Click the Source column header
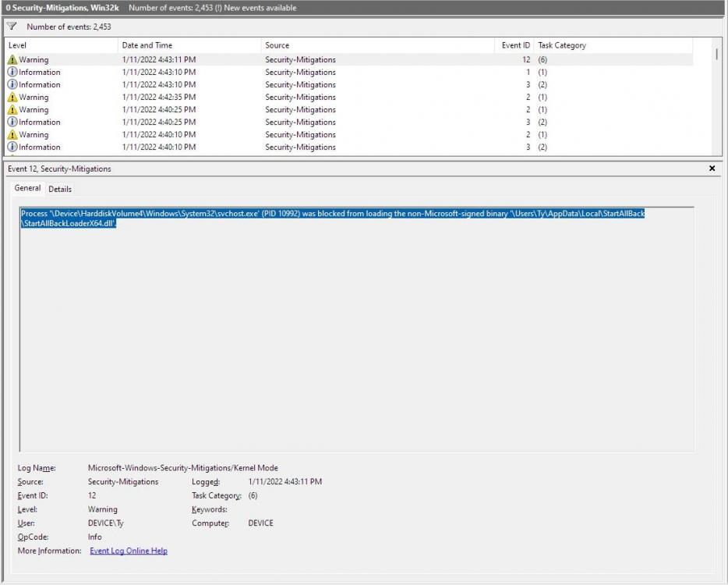 [x=277, y=45]
